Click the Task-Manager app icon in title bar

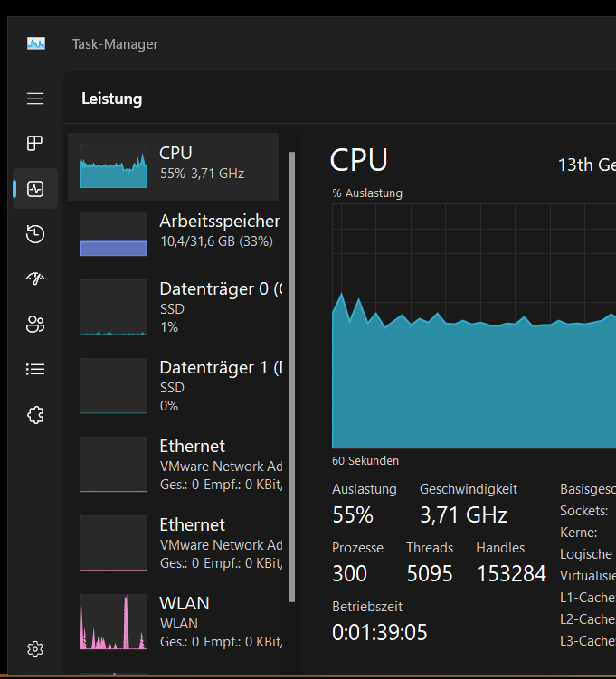click(36, 43)
